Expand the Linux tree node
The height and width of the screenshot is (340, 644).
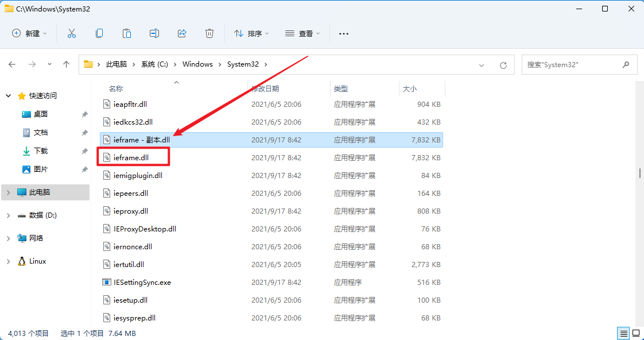point(8,261)
